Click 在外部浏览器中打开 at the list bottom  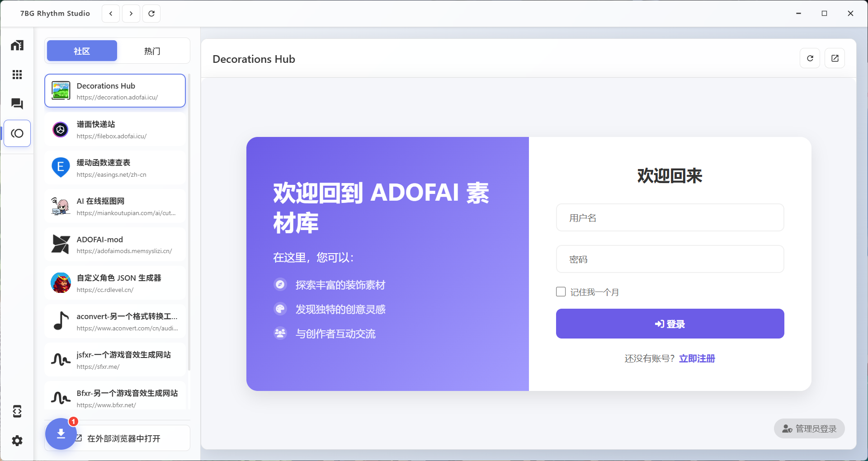(x=123, y=438)
